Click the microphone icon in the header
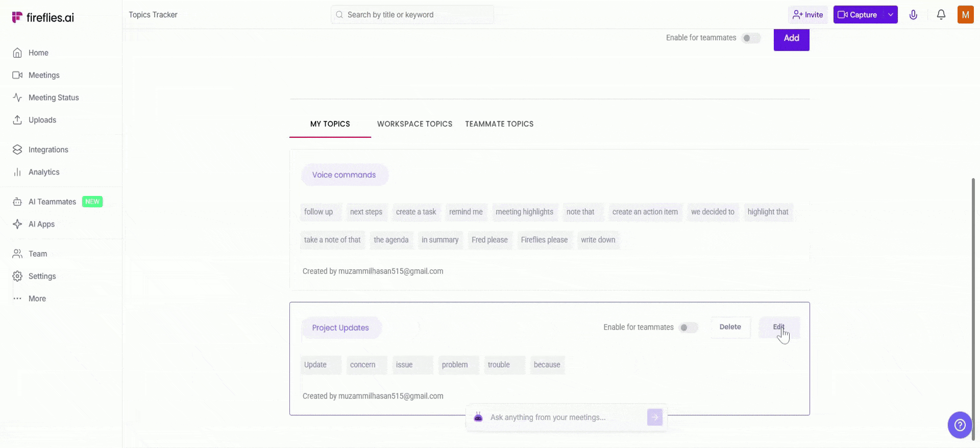 click(x=913, y=15)
